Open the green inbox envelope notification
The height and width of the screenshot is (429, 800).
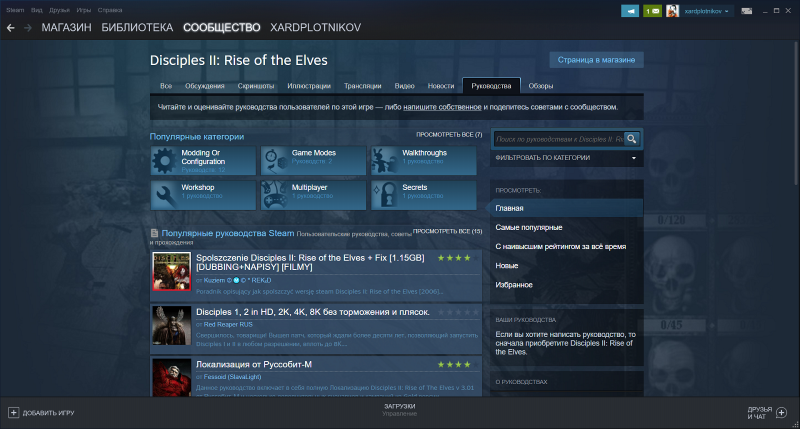coord(653,11)
